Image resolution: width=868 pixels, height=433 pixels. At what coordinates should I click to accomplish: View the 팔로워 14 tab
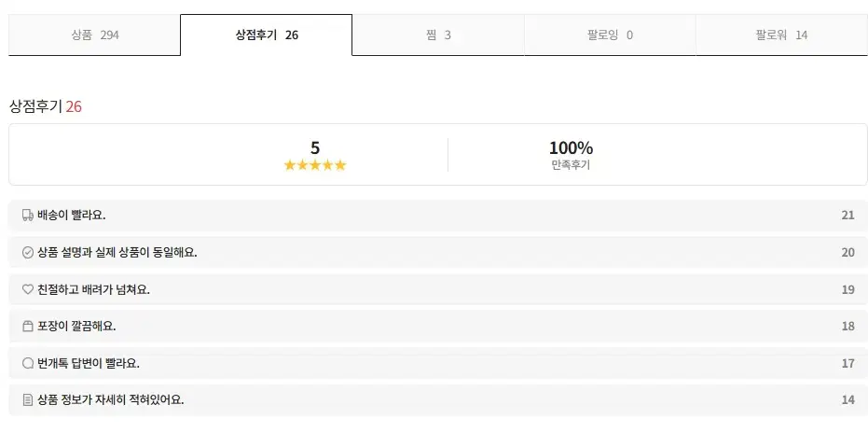(781, 35)
